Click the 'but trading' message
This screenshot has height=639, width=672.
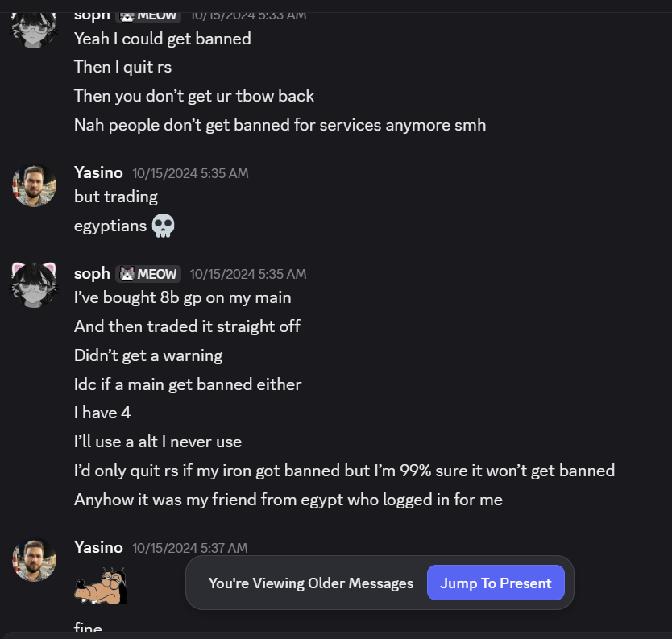click(115, 197)
